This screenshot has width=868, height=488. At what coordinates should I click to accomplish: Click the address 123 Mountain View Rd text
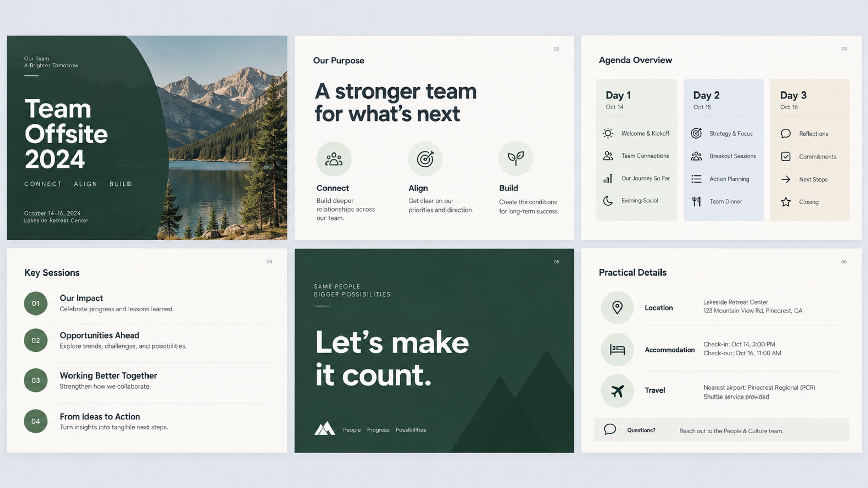tap(753, 311)
